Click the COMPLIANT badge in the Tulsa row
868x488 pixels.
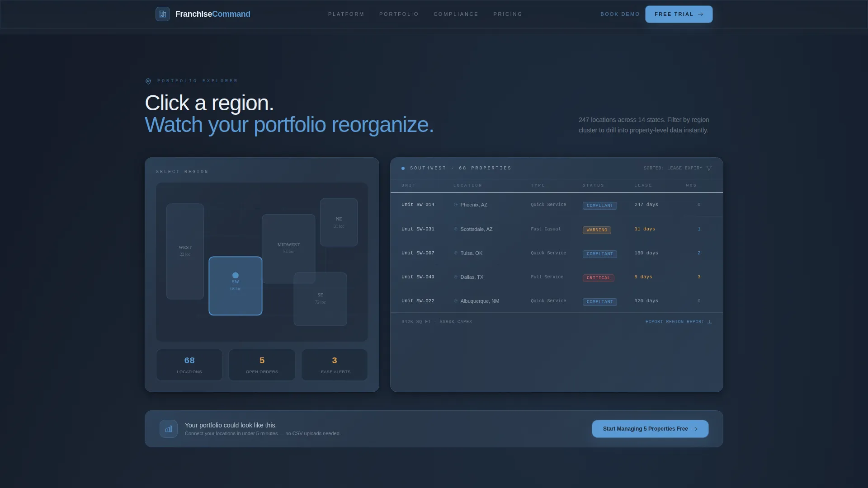tap(600, 254)
